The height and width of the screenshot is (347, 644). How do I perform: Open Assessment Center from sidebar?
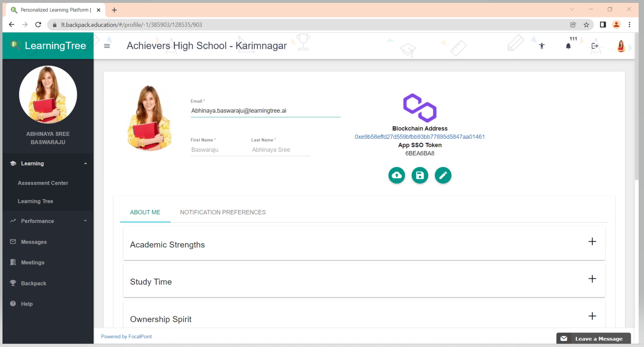point(43,183)
